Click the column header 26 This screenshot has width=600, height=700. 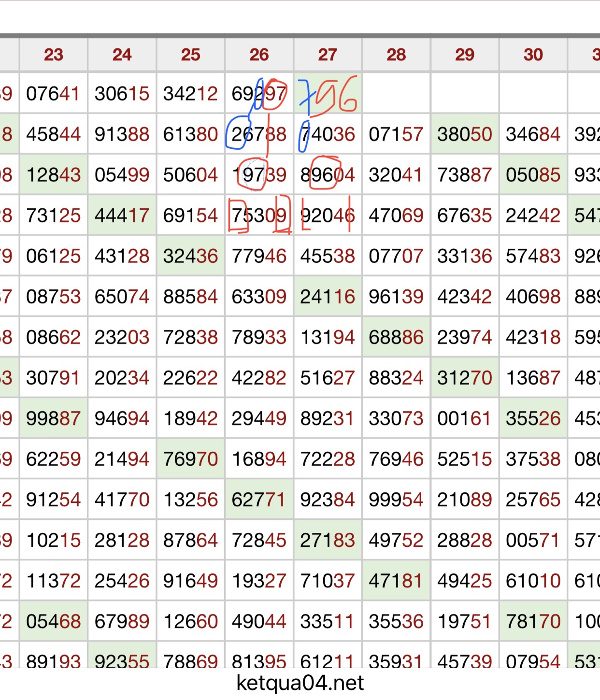(x=259, y=55)
